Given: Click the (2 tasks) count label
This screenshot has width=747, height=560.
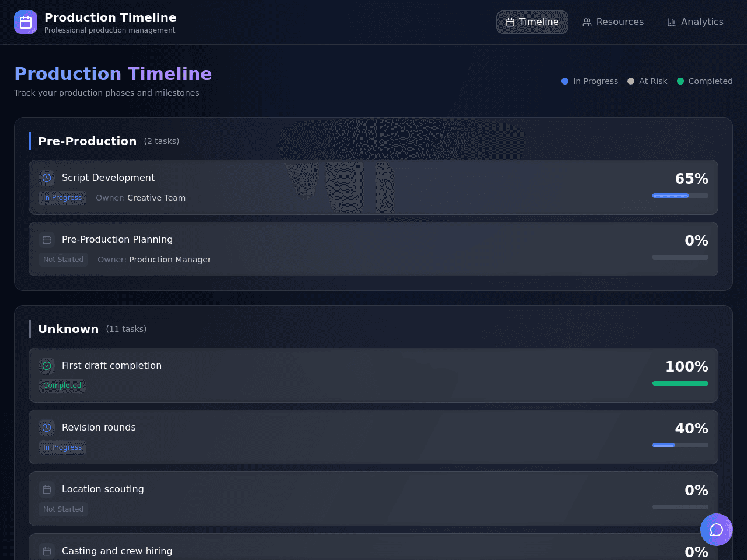Looking at the screenshot, I should [x=162, y=141].
